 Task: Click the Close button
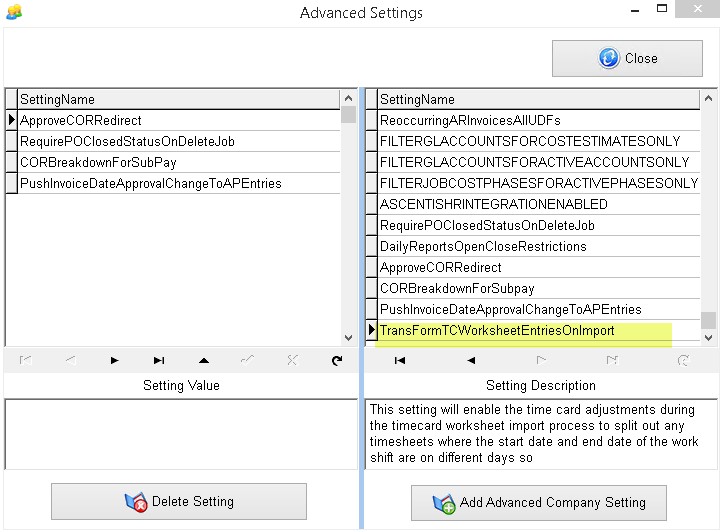point(627,59)
